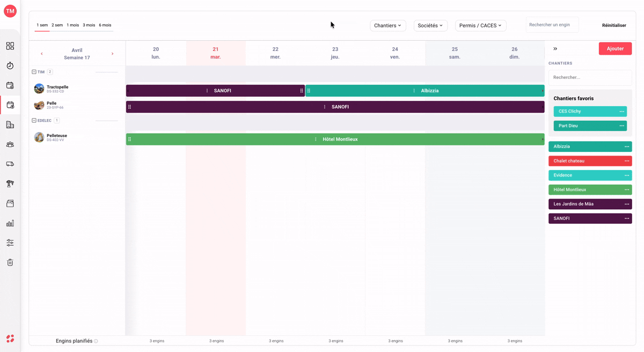Open the bar chart statistics icon
The height and width of the screenshot is (352, 644).
[x=10, y=223]
